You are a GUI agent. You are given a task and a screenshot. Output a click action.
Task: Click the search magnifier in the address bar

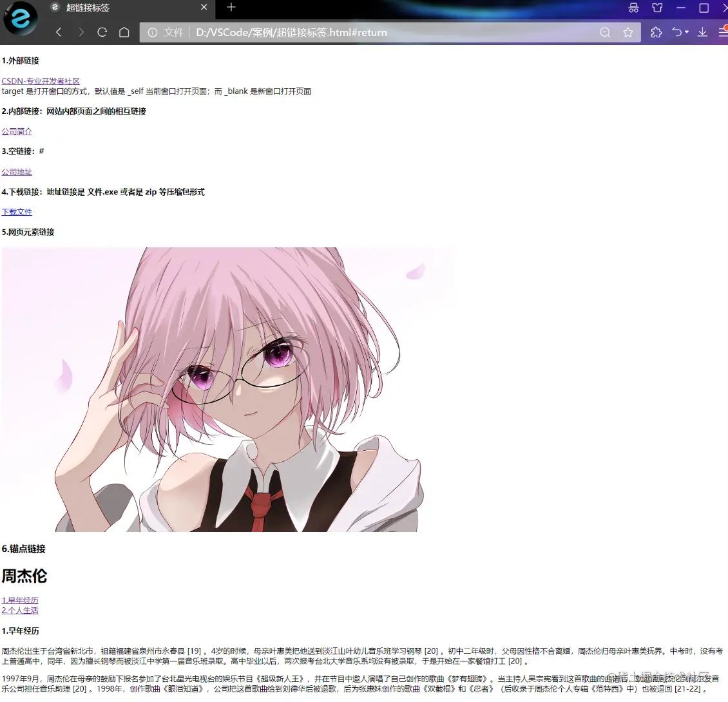(605, 32)
